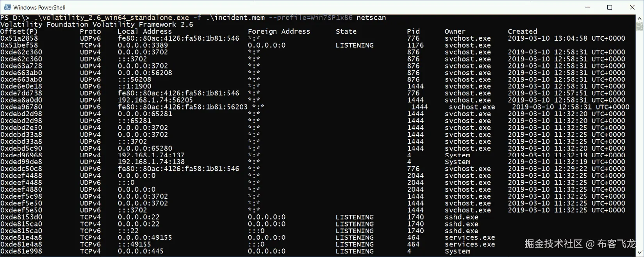Click the vertical scrollbar thumb
The width and height of the screenshot is (644, 257).
pos(640,26)
